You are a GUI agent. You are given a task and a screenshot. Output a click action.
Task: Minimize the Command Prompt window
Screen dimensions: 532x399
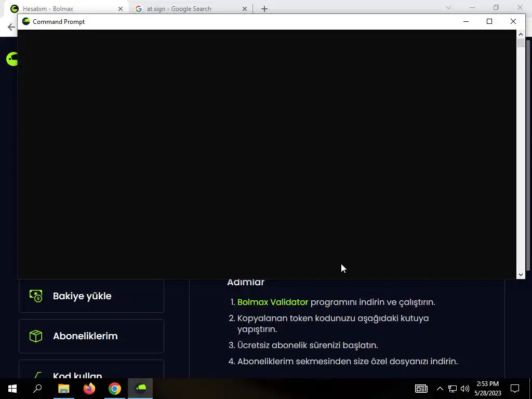pos(466,21)
